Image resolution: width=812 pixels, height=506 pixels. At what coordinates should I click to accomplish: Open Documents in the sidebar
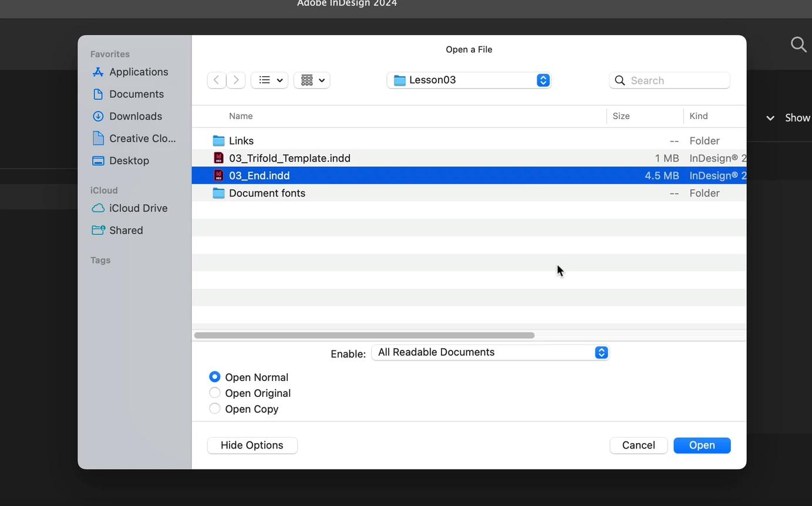(x=128, y=94)
